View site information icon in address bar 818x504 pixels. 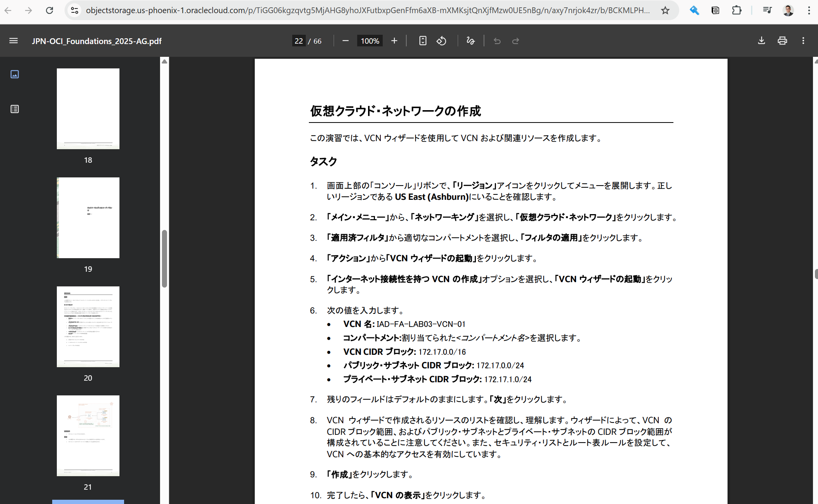[75, 10]
